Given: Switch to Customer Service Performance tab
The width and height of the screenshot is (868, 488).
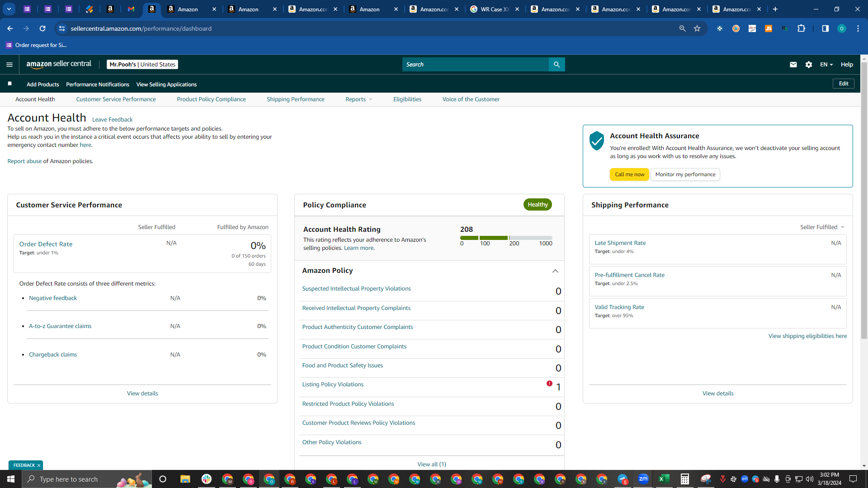Looking at the screenshot, I should [x=116, y=99].
